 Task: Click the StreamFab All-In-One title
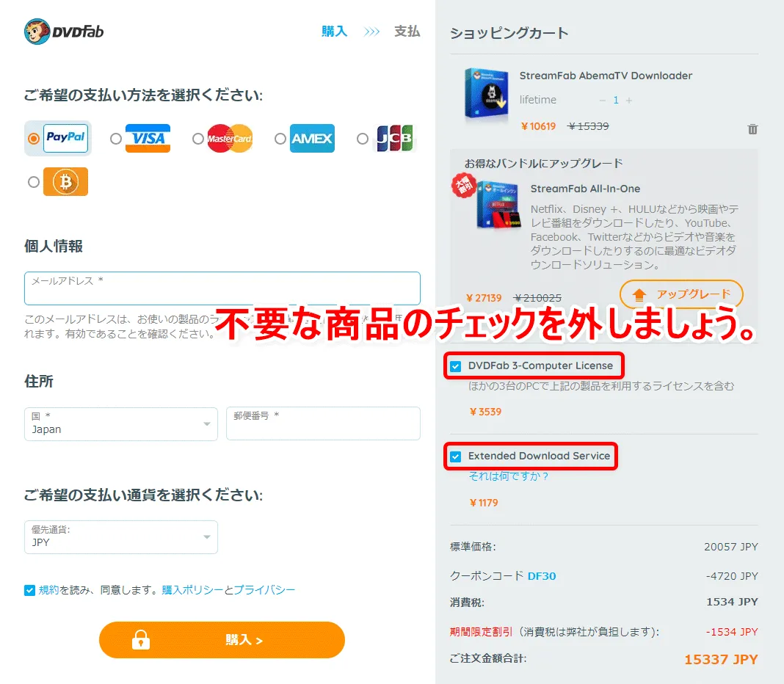coord(585,189)
